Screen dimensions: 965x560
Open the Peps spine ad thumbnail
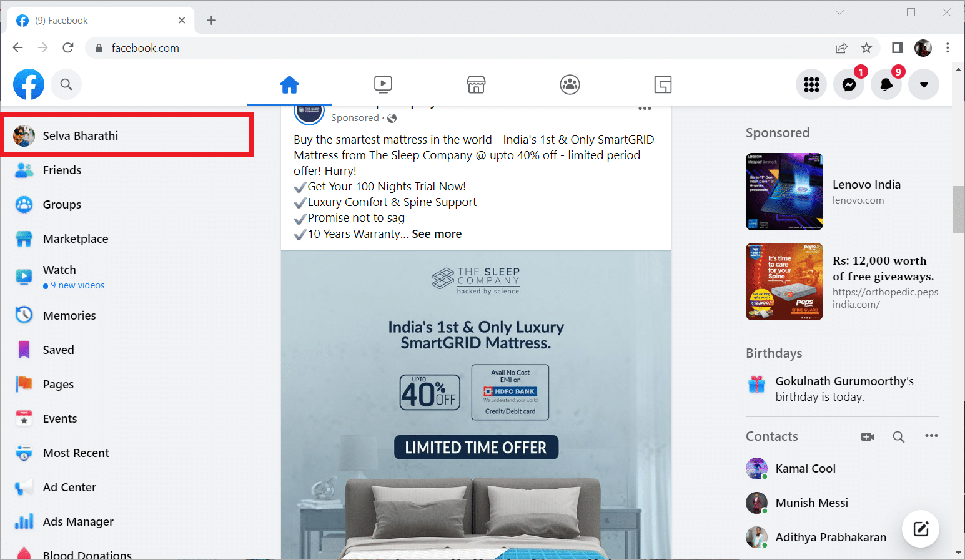point(784,282)
